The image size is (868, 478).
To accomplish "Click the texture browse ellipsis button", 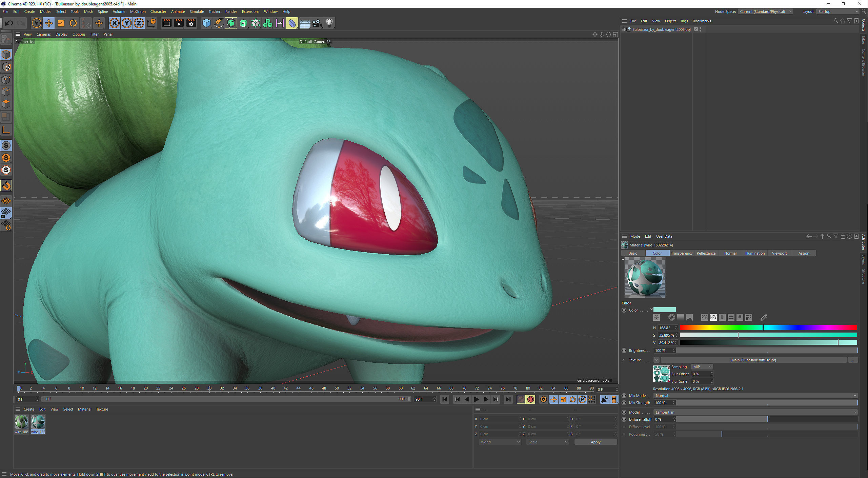I will pyautogui.click(x=853, y=360).
